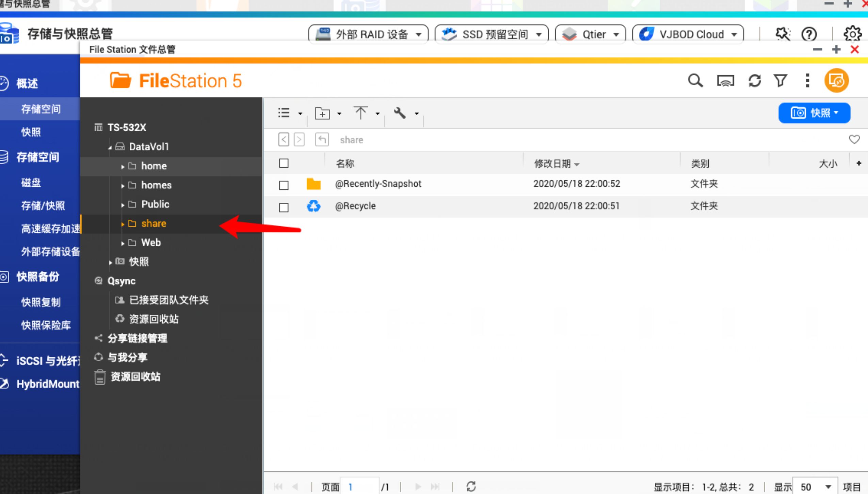Open the three-dot more options menu
The height and width of the screenshot is (494, 868).
(807, 81)
